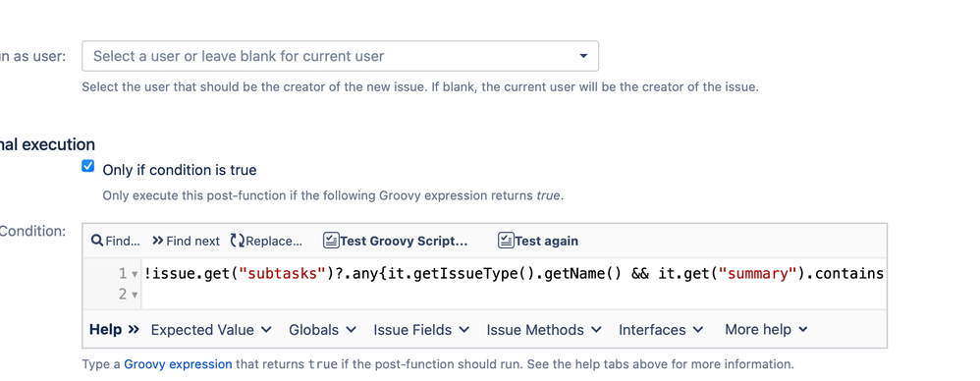
Task: Uncheck Only if condition is true
Action: click(88, 166)
